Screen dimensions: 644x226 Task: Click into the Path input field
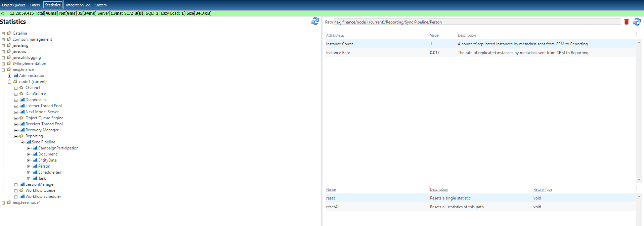[x=477, y=22]
